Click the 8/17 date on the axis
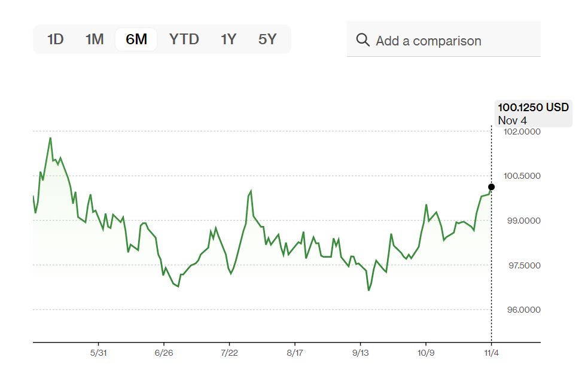 click(295, 353)
